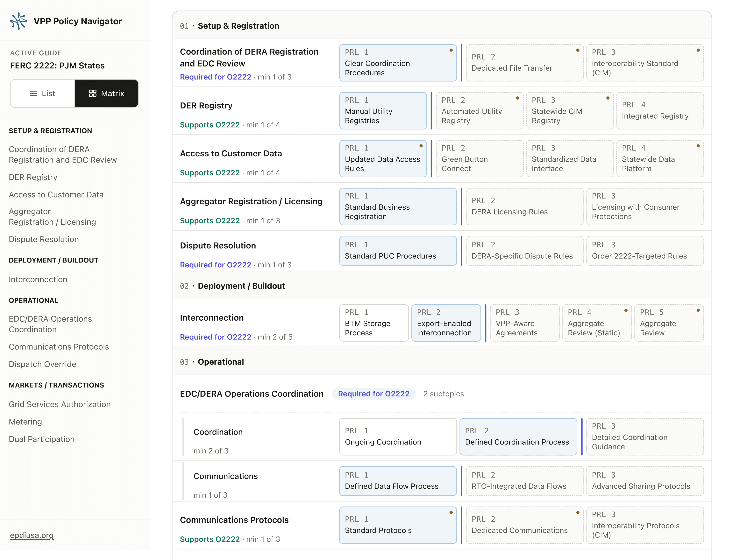
Task: Open Aggregator Registration / Licensing in sidebar
Action: [x=52, y=217]
